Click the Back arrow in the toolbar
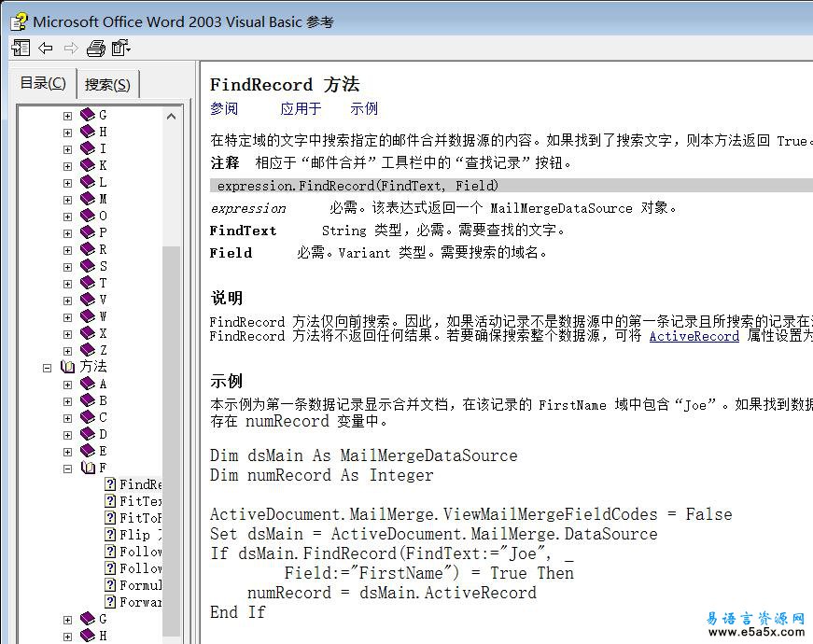 pos(46,48)
